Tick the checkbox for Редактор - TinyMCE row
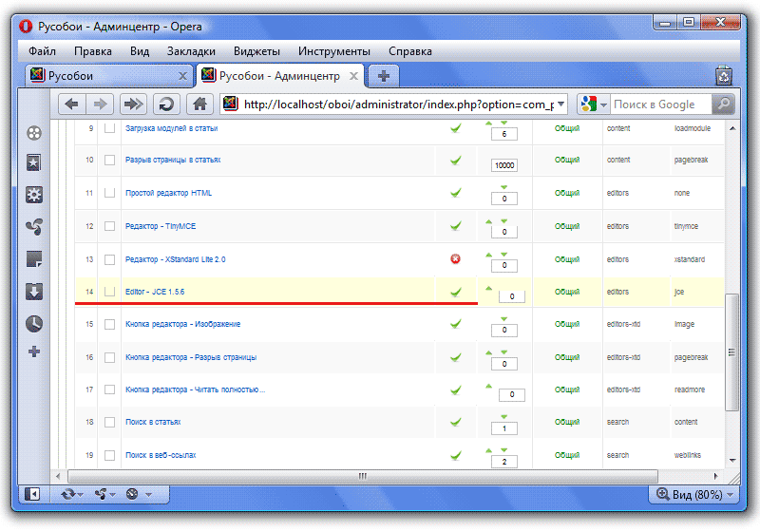The width and height of the screenshot is (760, 532). (109, 226)
